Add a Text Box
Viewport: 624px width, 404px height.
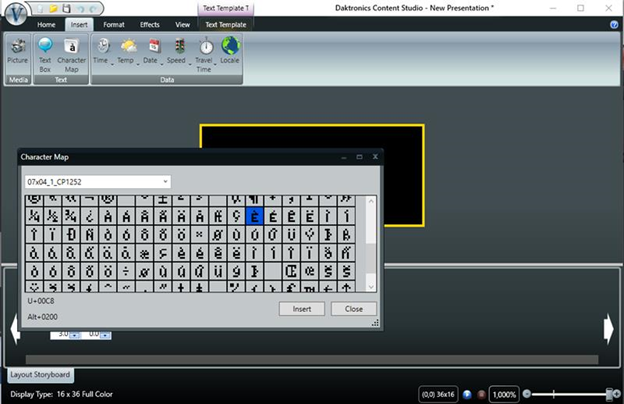[x=45, y=55]
